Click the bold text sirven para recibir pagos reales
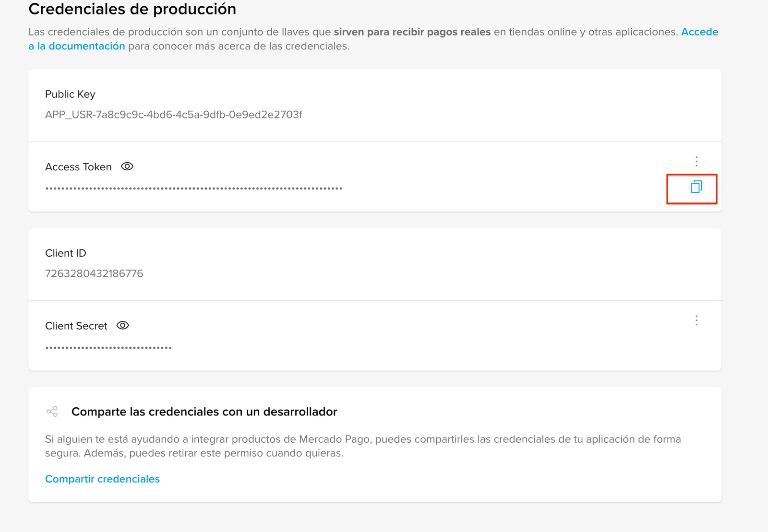This screenshot has width=768, height=532. pos(412,32)
